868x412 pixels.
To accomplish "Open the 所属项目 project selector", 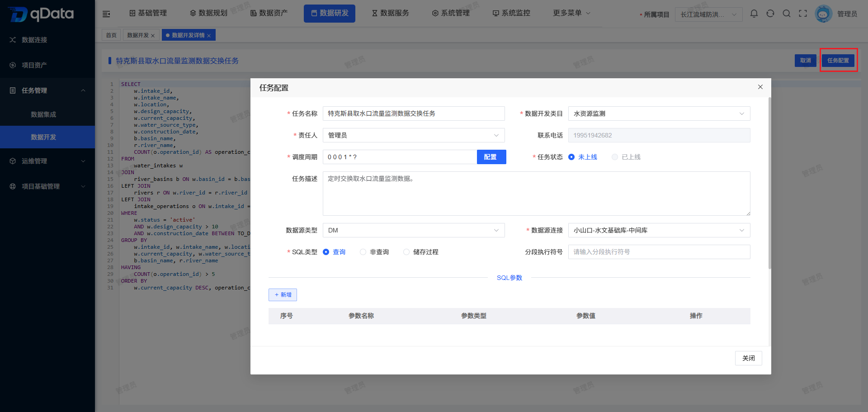I will [708, 14].
